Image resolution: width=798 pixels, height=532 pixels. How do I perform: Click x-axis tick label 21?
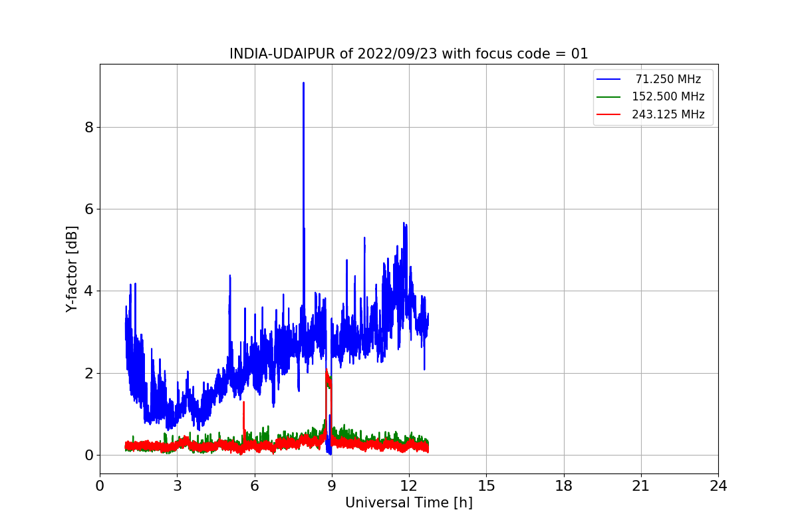641,486
